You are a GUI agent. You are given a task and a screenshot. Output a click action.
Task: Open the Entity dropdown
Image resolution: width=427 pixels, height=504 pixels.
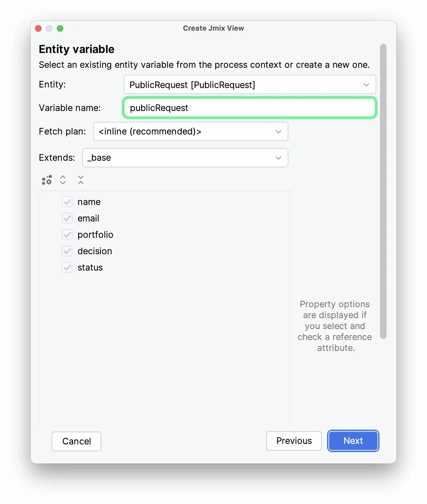pyautogui.click(x=250, y=85)
